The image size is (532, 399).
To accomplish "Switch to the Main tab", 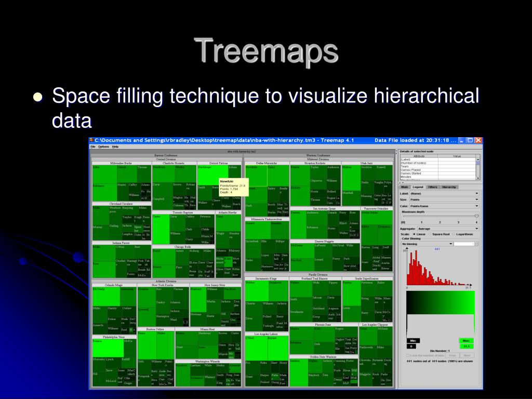I will point(404,187).
